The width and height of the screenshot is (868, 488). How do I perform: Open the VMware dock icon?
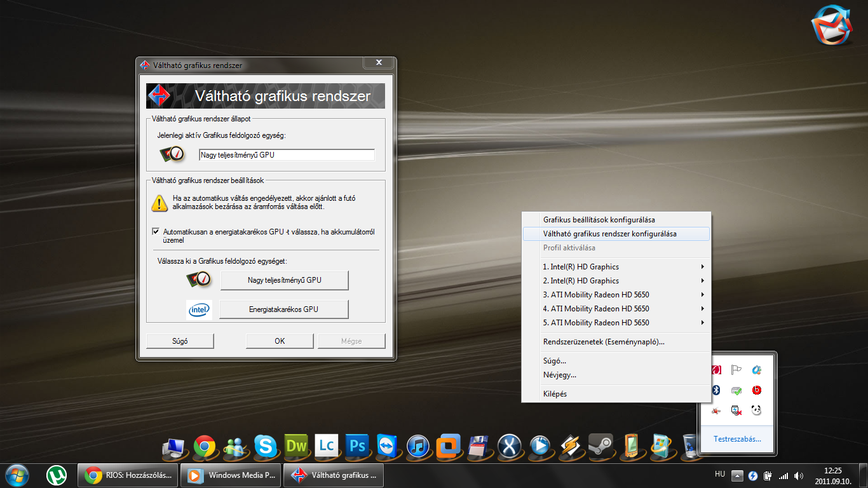[x=449, y=447]
